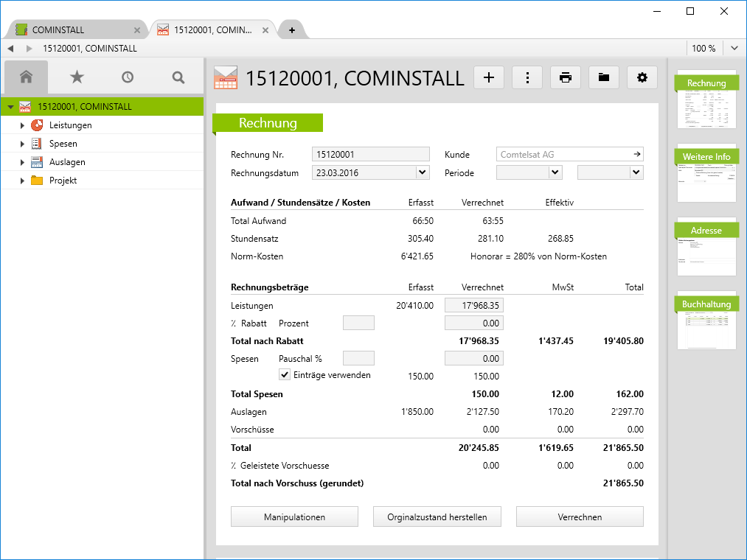747x560 pixels.
Task: Click the Manipulationen button
Action: [x=293, y=516]
